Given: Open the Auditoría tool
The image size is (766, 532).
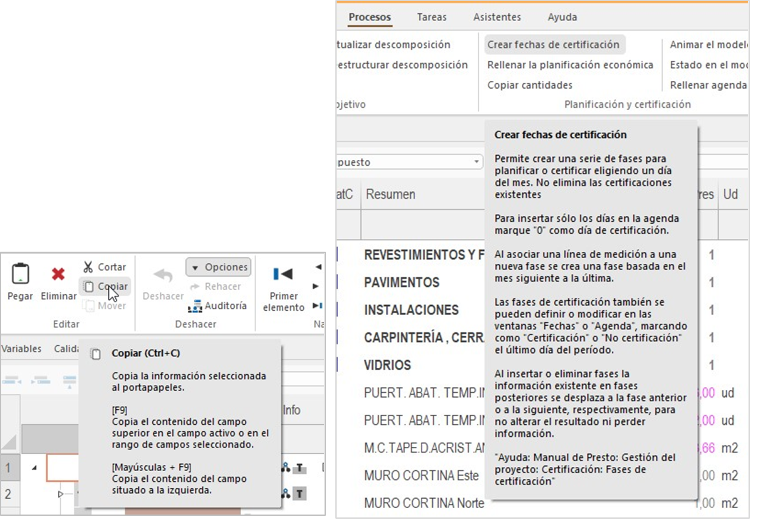Looking at the screenshot, I should tap(217, 306).
